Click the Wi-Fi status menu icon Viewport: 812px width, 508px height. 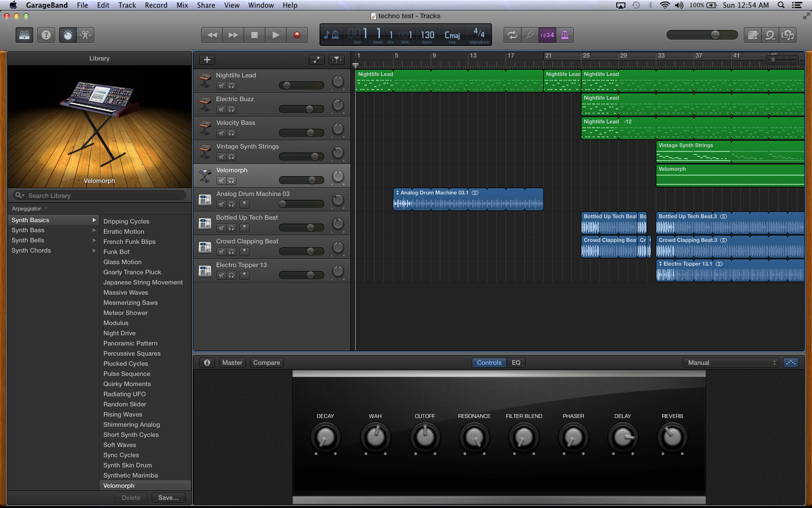coord(665,5)
